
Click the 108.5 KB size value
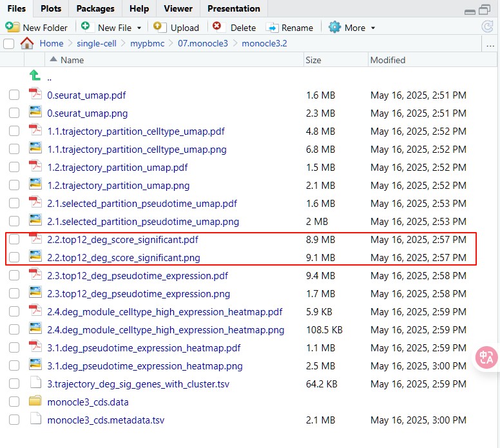point(324,329)
